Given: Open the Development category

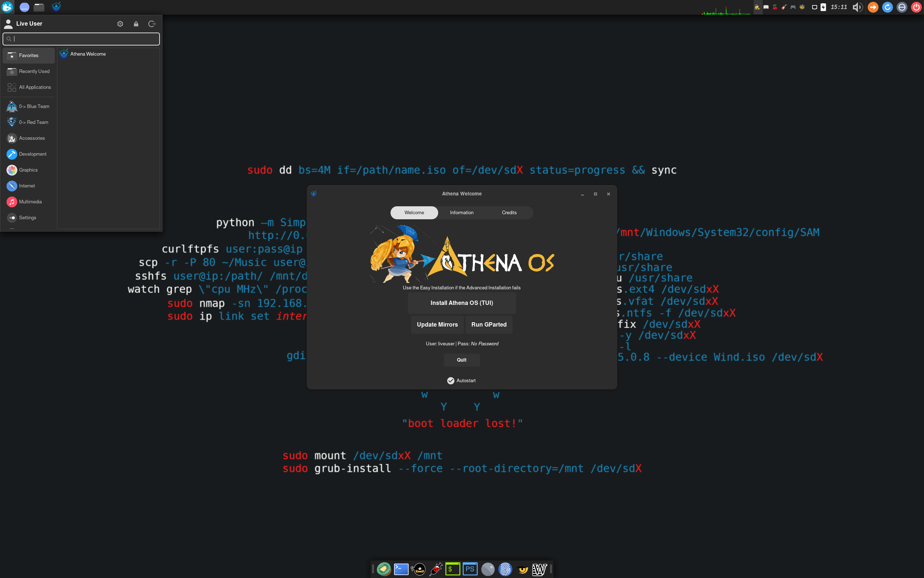Looking at the screenshot, I should coord(29,154).
